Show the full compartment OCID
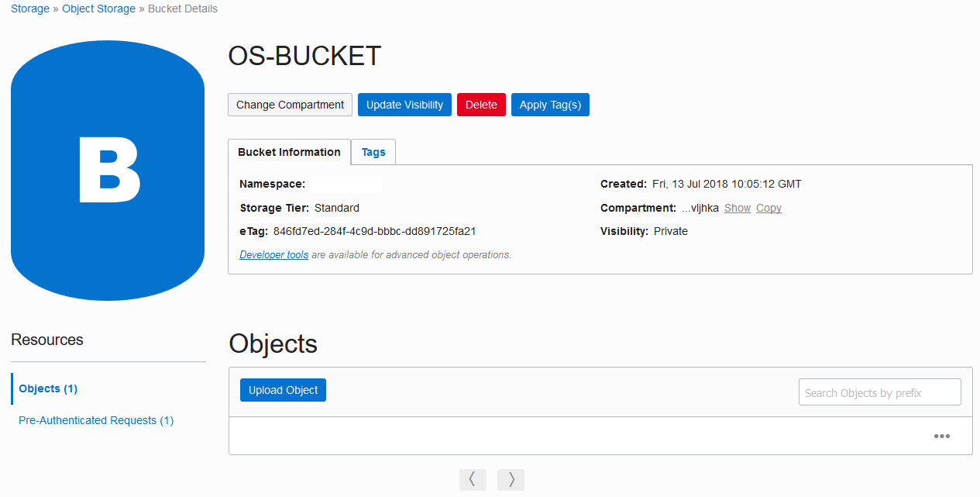Viewport: 980px width, 497px height. click(738, 208)
